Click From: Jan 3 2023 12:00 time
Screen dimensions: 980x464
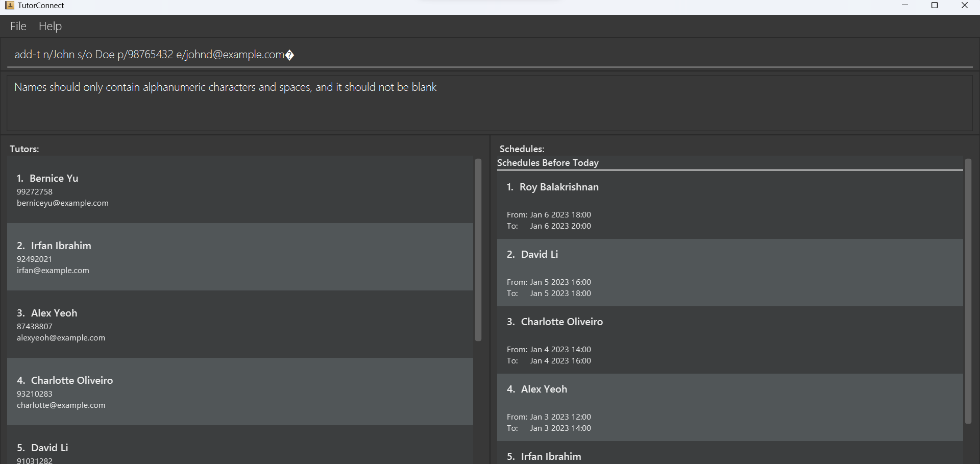(x=549, y=417)
